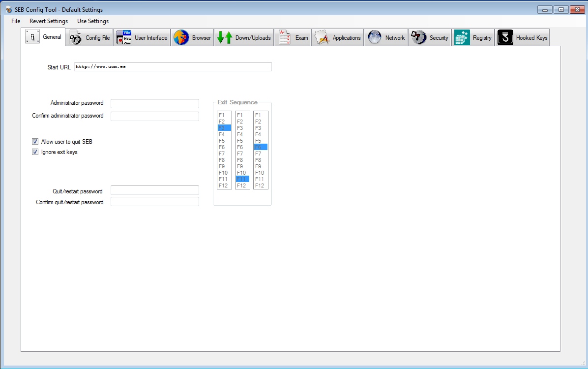Switch to the Security tab
The width and height of the screenshot is (588, 369).
[430, 38]
